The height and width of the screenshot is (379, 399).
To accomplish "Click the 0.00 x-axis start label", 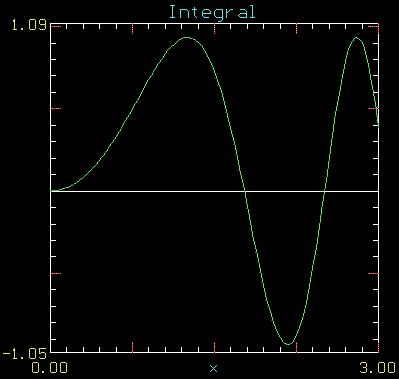I will [49, 368].
